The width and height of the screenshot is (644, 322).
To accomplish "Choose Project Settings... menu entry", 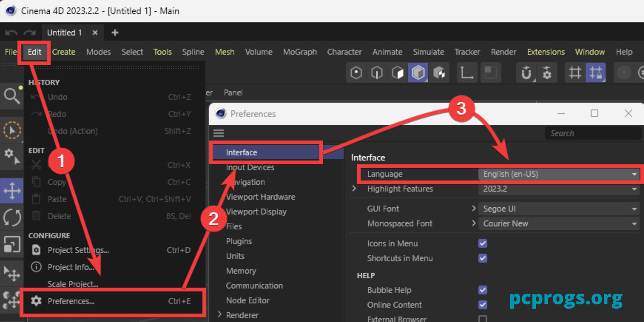I will click(x=113, y=250).
